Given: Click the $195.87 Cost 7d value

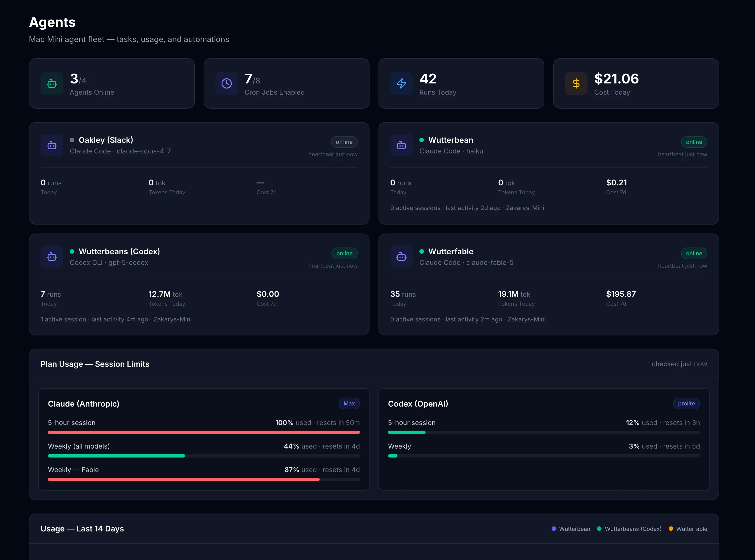Looking at the screenshot, I should (x=621, y=294).
